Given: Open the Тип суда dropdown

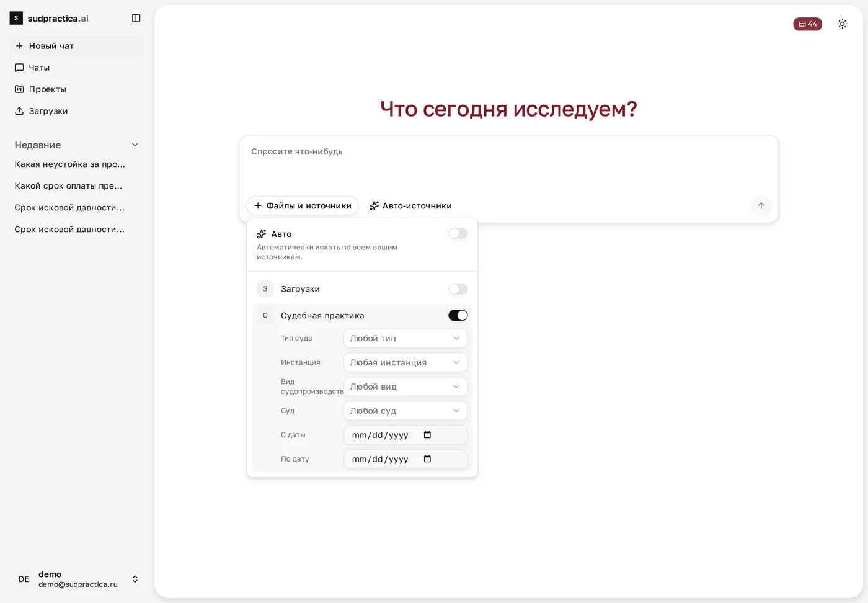Looking at the screenshot, I should coord(405,339).
